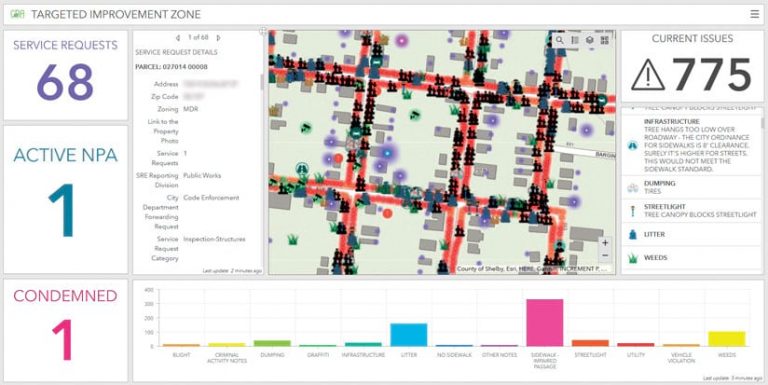Click the Inspection-Structures category value

tap(214, 239)
